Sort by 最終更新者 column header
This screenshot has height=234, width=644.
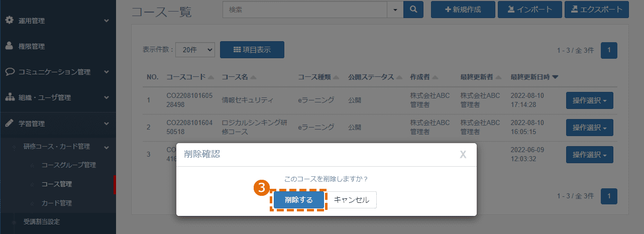[x=481, y=77]
